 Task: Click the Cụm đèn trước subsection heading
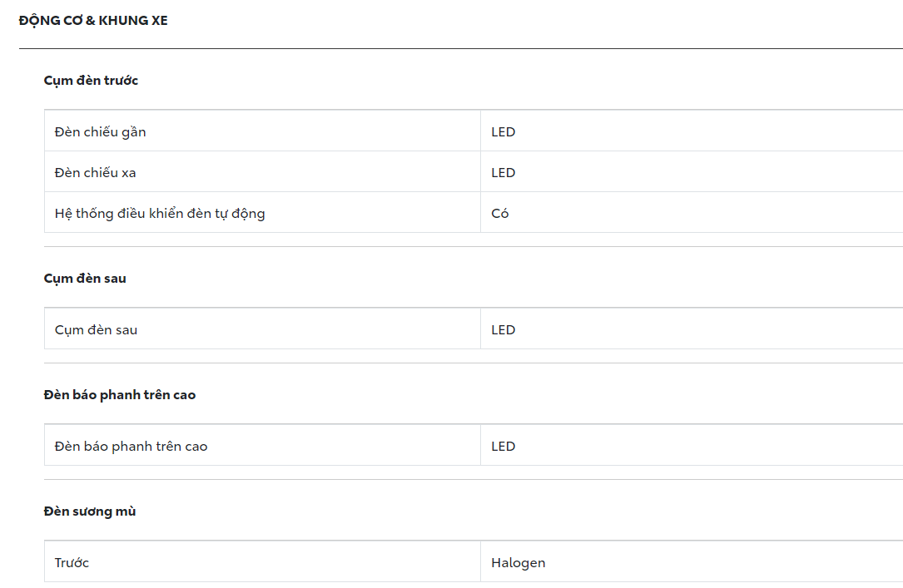point(91,81)
